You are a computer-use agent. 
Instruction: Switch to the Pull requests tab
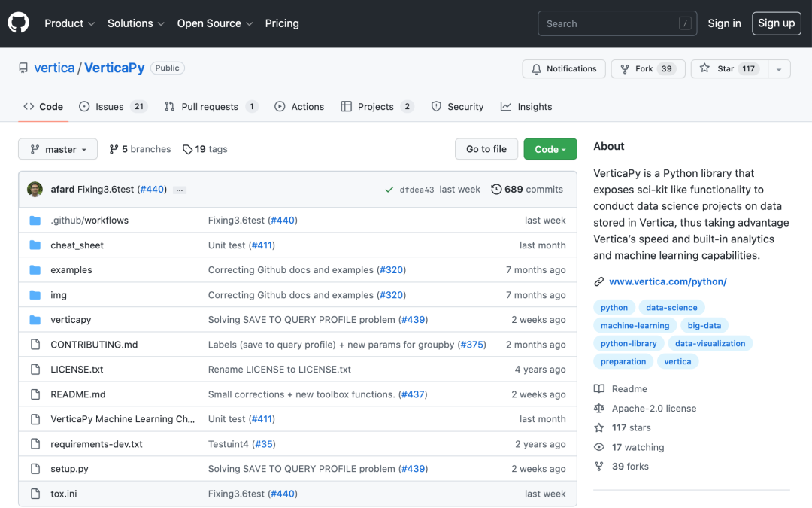tap(211, 107)
